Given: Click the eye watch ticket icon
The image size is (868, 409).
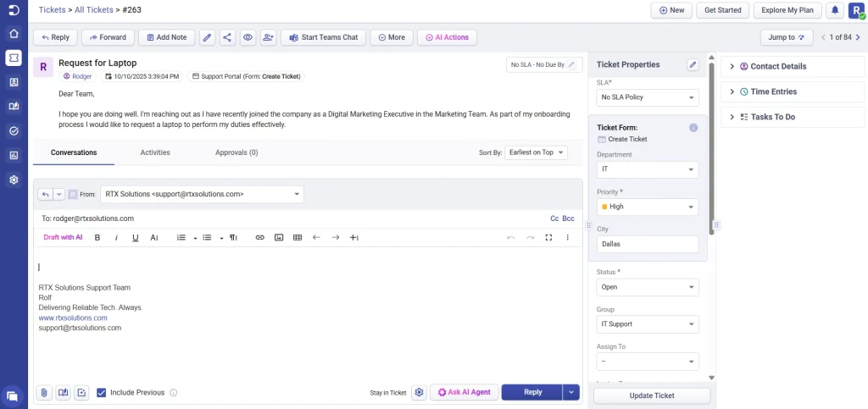Looking at the screenshot, I should [248, 37].
